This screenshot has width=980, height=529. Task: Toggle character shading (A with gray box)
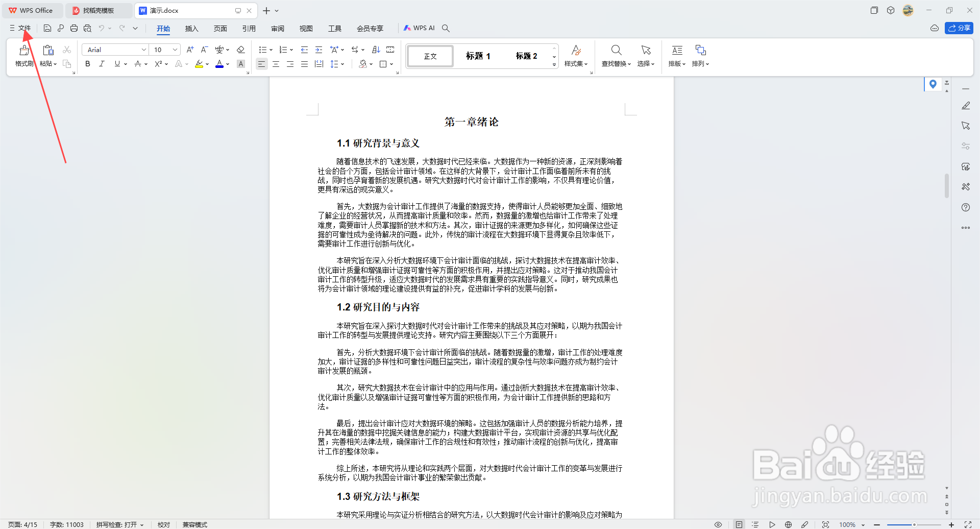(x=241, y=64)
